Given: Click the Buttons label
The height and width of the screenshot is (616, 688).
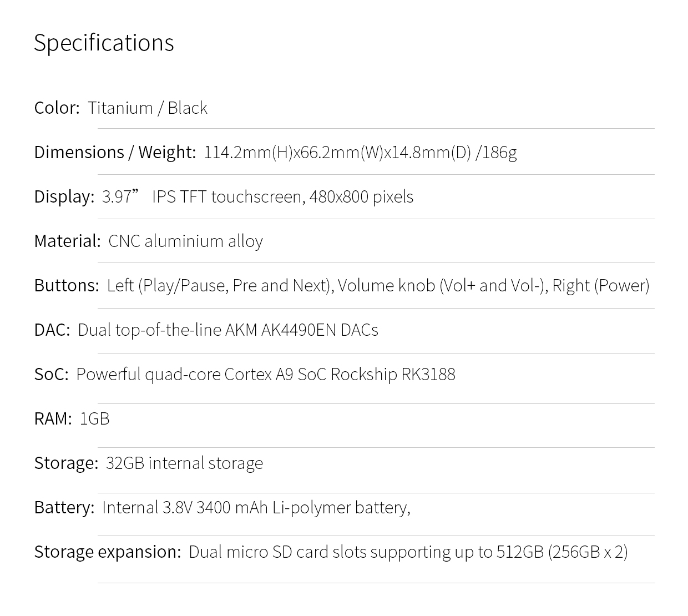Looking at the screenshot, I should click(x=67, y=285).
